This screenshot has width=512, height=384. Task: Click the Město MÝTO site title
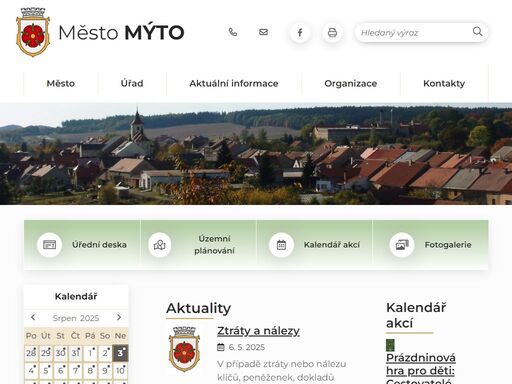tap(121, 33)
